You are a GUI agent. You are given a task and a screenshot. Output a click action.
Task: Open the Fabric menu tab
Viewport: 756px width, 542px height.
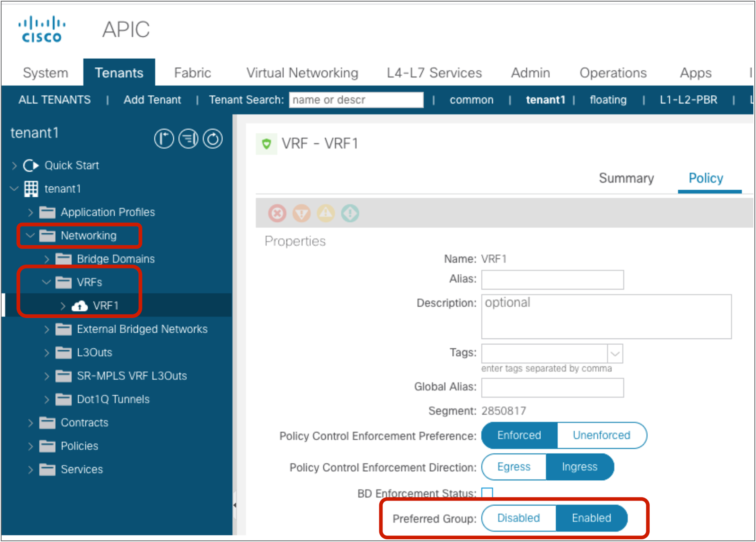click(192, 73)
